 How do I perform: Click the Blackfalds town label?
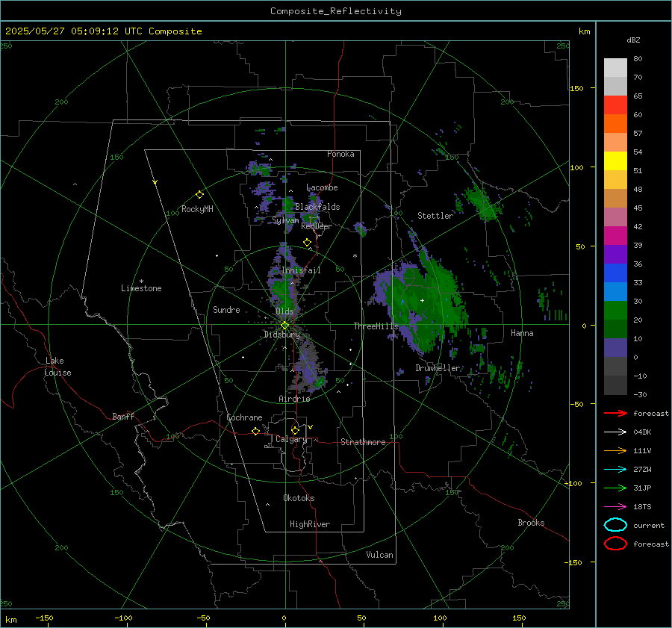coord(317,207)
